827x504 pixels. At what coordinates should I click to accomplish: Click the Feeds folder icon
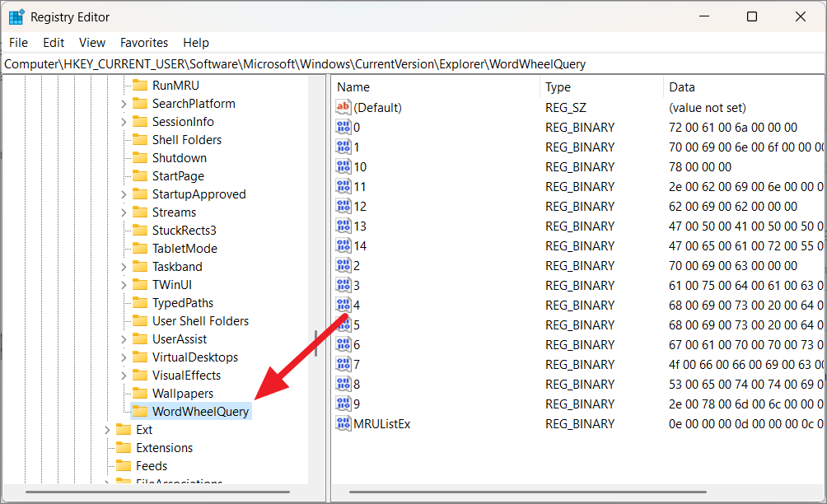(x=124, y=466)
